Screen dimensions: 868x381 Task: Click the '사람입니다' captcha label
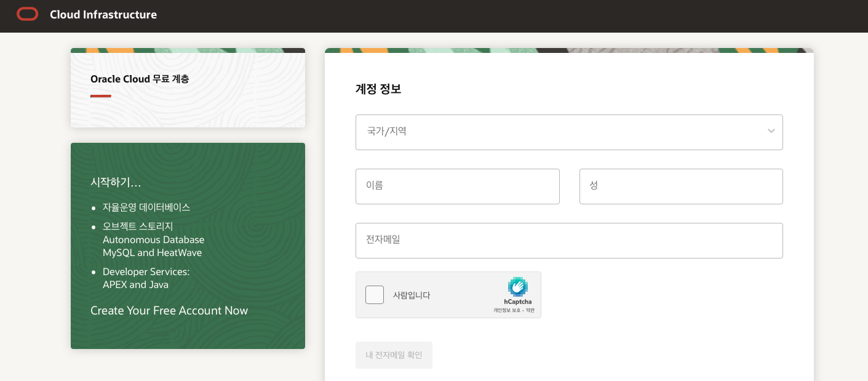pyautogui.click(x=412, y=295)
